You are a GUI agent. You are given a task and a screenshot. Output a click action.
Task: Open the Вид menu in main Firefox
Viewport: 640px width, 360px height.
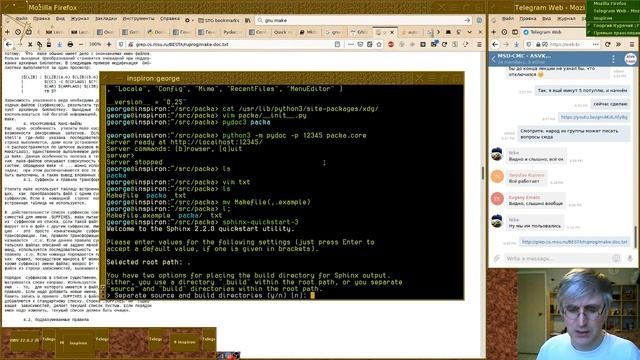coord(60,19)
